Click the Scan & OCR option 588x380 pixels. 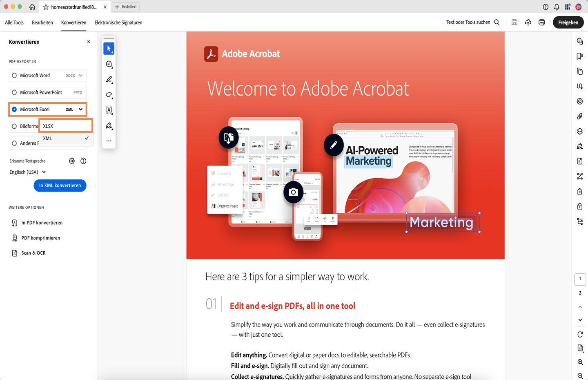tap(33, 253)
